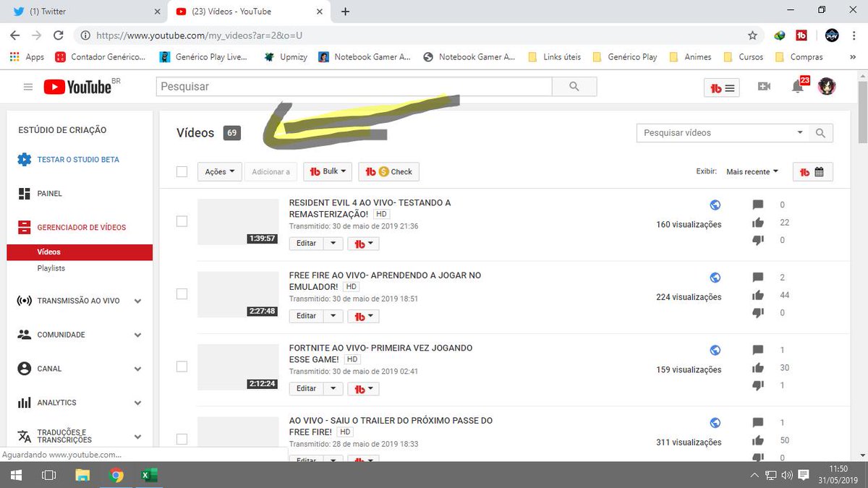Select Vídeos in the sidebar
The width and height of the screenshot is (868, 488).
pyautogui.click(x=80, y=252)
